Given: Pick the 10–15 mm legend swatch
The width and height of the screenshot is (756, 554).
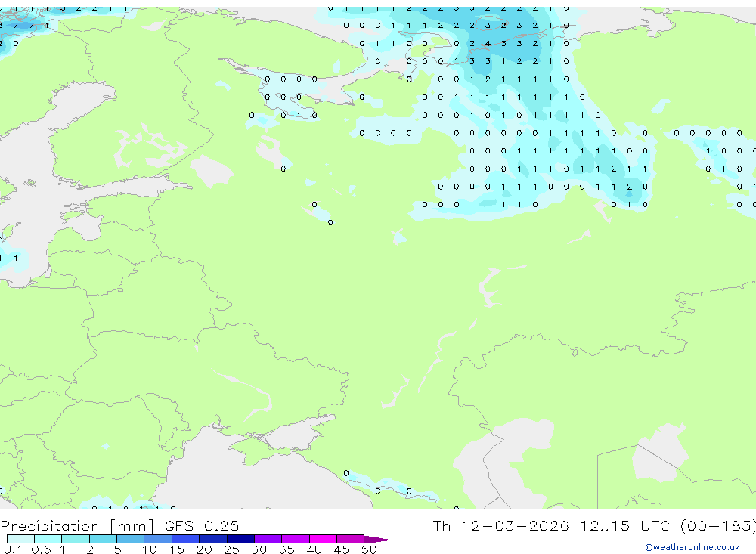Looking at the screenshot, I should 158,539.
